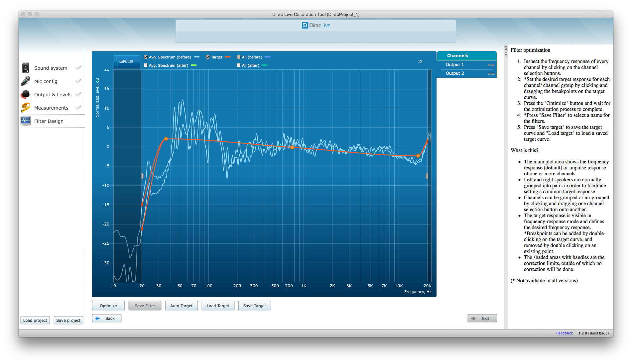This screenshot has height=364, width=632.
Task: Click the Auto Target button
Action: [181, 306]
